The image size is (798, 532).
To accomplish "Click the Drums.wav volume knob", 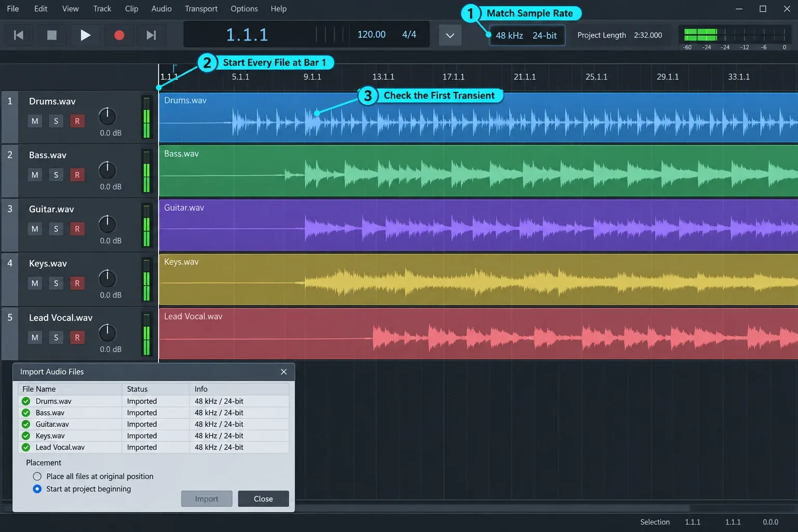I will (x=107, y=116).
